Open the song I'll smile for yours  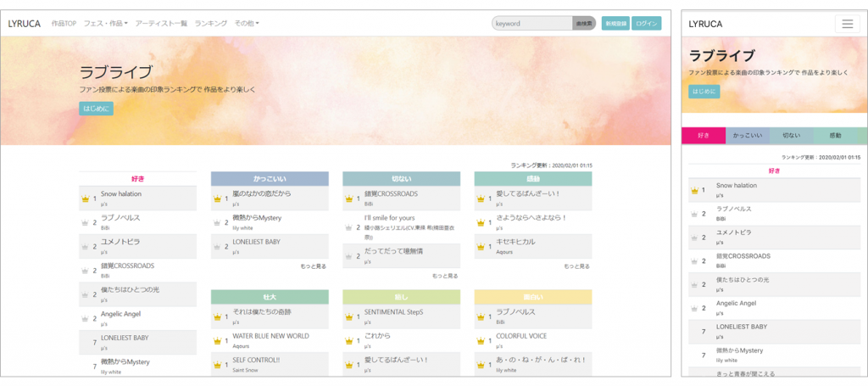[389, 218]
